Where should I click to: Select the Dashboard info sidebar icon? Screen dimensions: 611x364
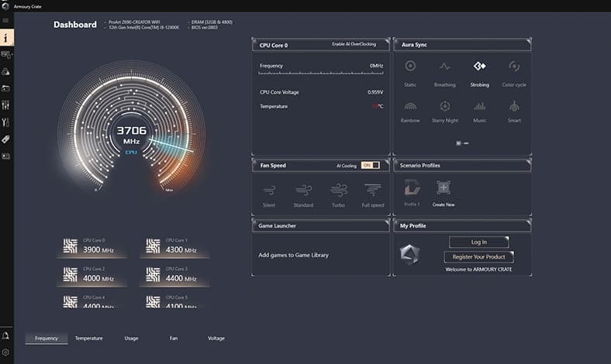pos(7,38)
